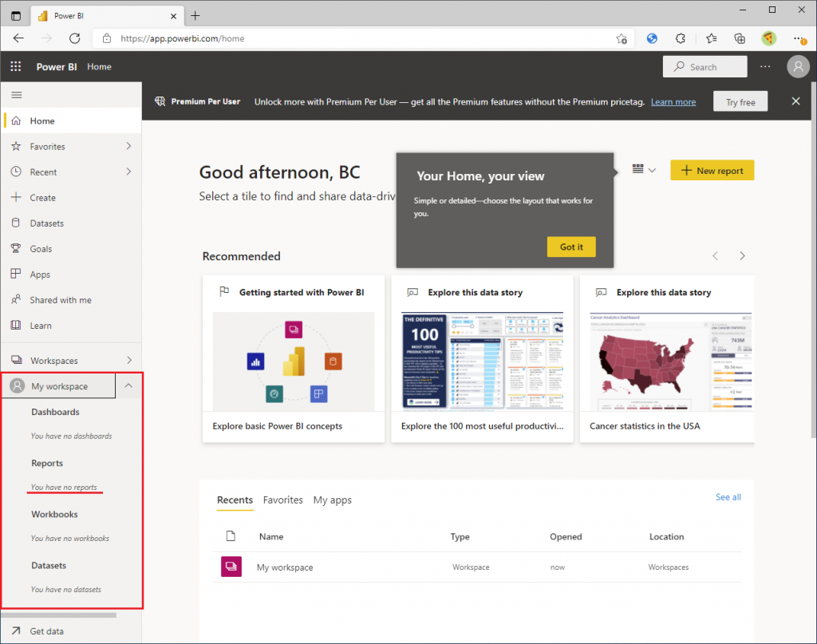Screen dimensions: 817x644
Task: Open Recent in sidebar
Action: 43,172
